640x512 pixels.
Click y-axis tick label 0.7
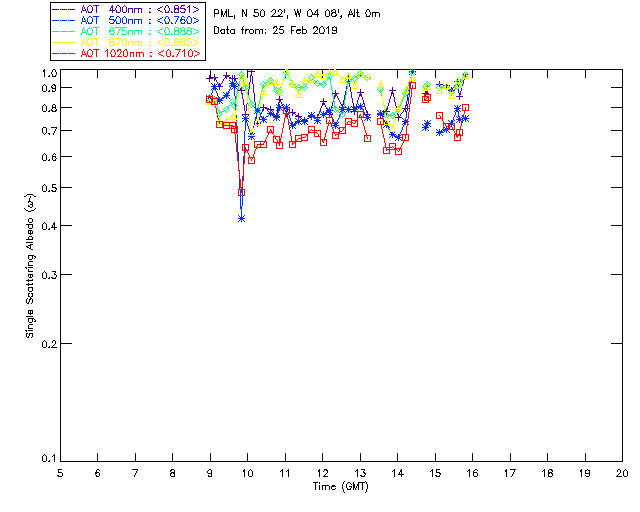[x=49, y=131]
